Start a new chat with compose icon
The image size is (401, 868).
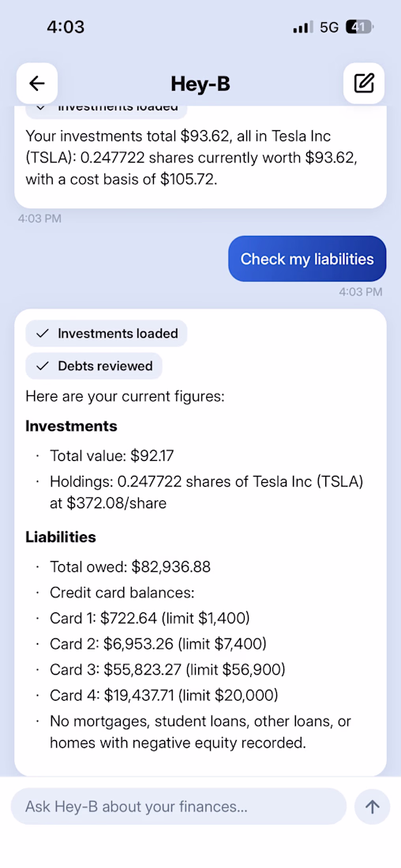click(364, 84)
